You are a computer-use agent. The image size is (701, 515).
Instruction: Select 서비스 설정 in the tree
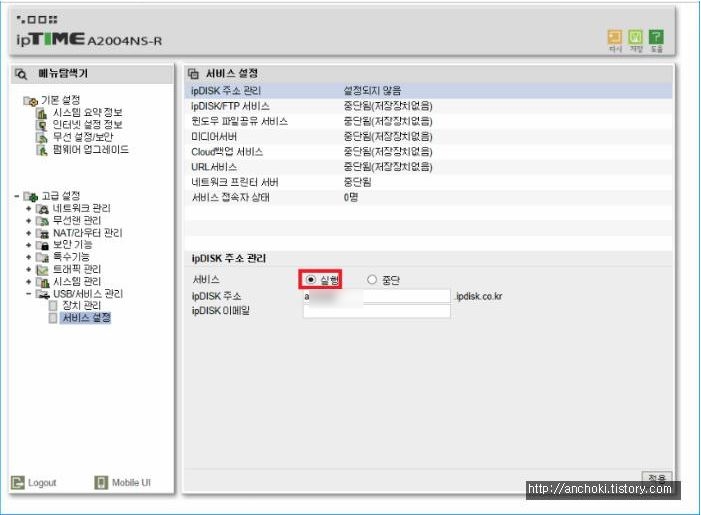[x=86, y=318]
